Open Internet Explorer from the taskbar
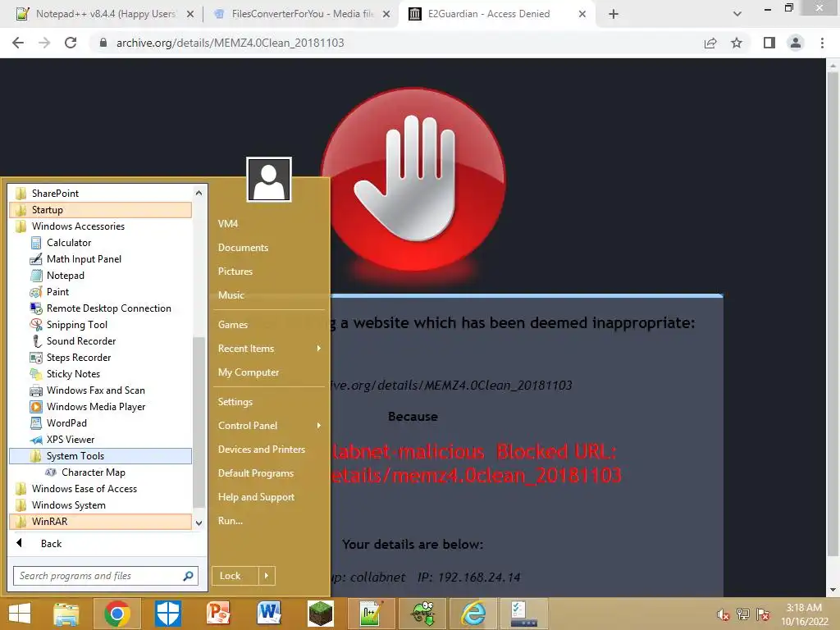The height and width of the screenshot is (630, 840). point(473,614)
